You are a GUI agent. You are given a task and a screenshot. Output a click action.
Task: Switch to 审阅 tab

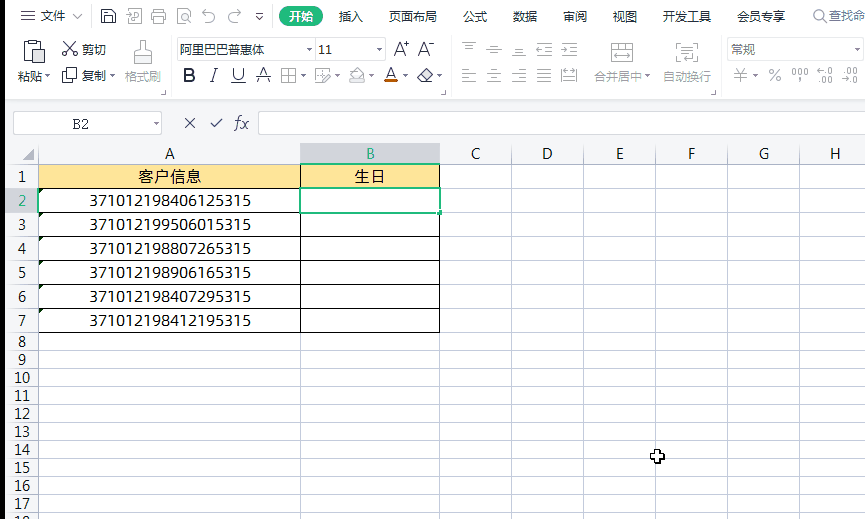pos(575,17)
